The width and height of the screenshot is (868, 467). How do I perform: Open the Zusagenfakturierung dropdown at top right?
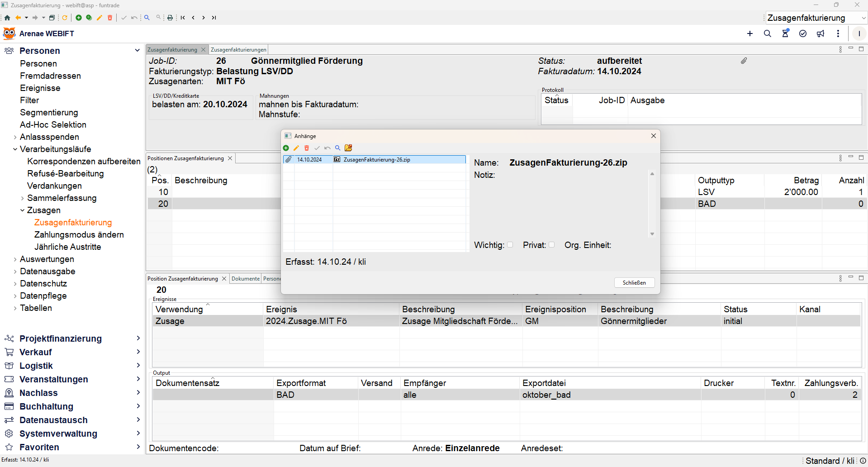click(863, 18)
